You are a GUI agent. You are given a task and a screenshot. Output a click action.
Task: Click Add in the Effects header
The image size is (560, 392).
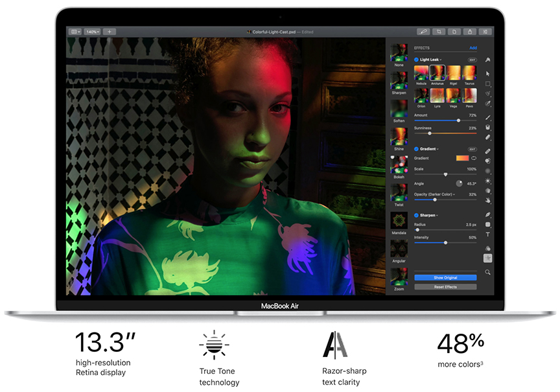473,48
